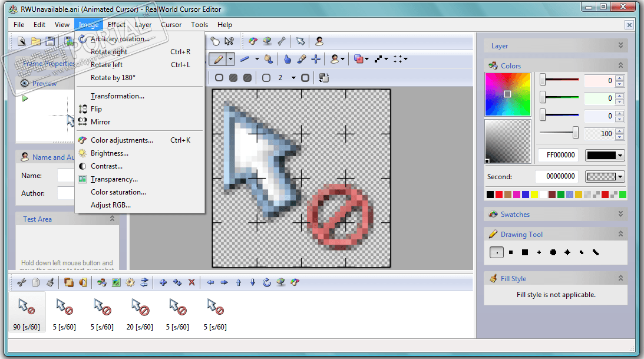This screenshot has height=359, width=644.
Task: Click the context help cursor icon
Action: click(x=229, y=41)
